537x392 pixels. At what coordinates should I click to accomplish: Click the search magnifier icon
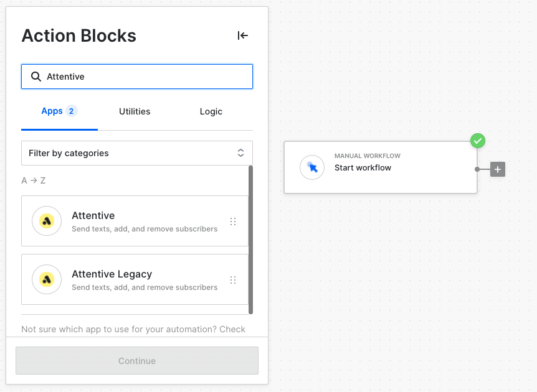click(36, 77)
